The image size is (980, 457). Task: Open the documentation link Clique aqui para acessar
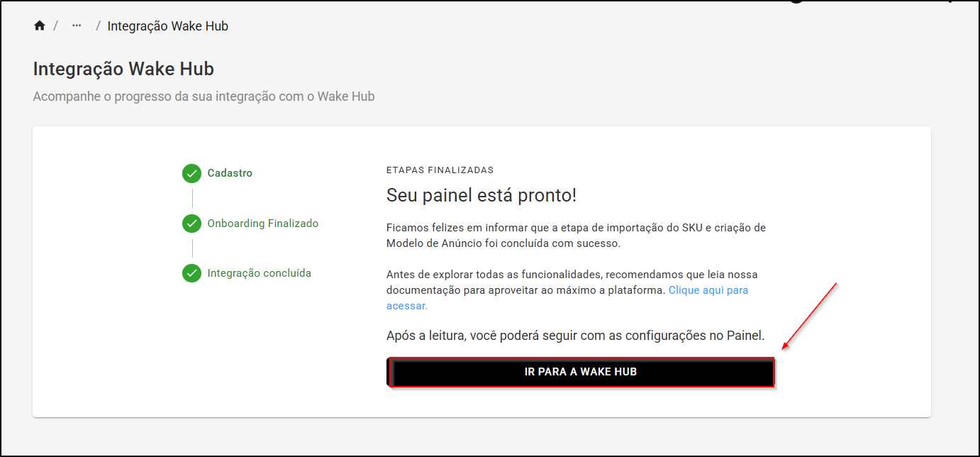point(567,298)
